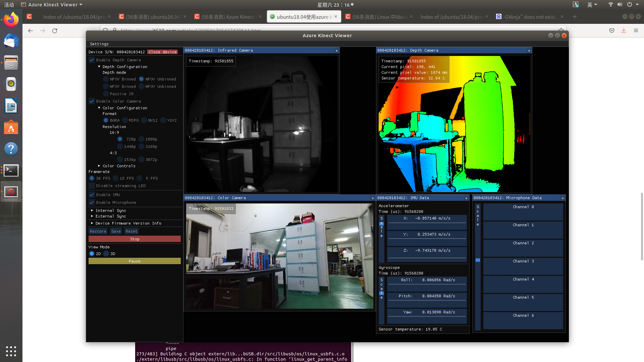
Task: Open Ubuntu Software center icon
Action: [11, 127]
